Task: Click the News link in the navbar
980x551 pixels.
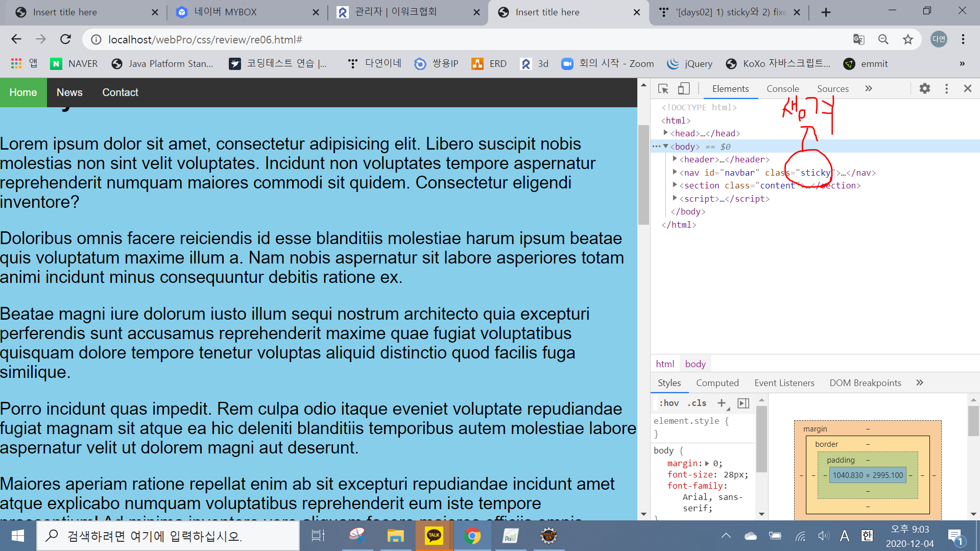Action: pos(69,92)
